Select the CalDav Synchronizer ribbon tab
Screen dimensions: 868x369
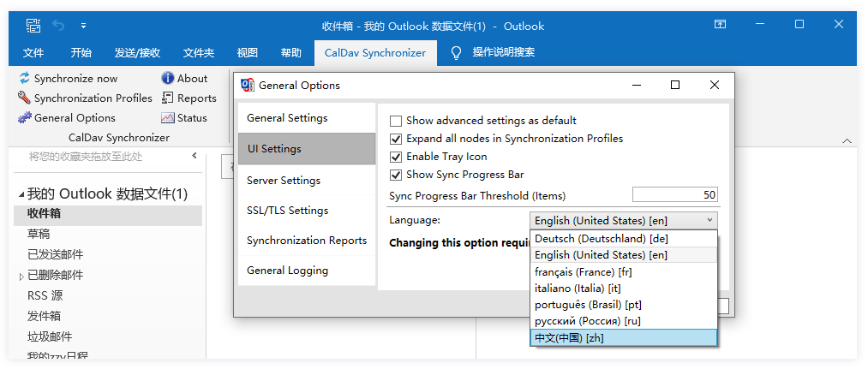point(375,53)
